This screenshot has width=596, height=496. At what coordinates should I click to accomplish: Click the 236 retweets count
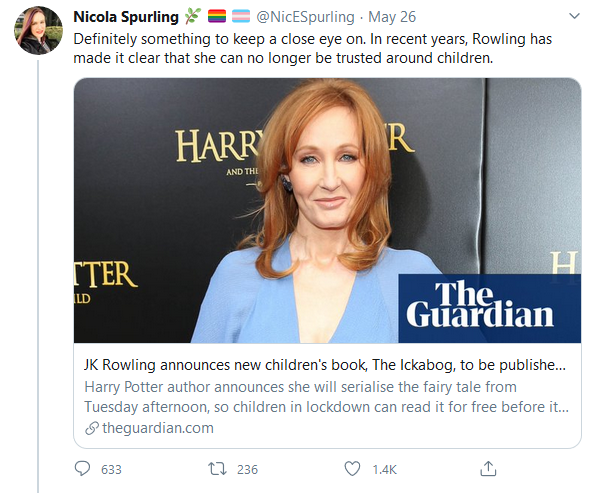tap(247, 470)
